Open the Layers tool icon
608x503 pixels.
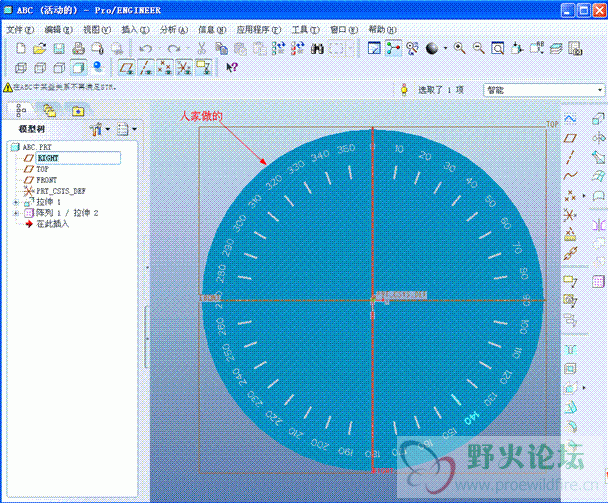(x=556, y=48)
